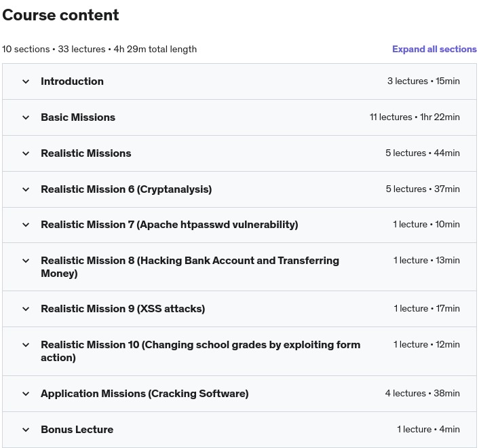Click chevron next to XSS attacks section
Viewport: 479px width, 448px height.
26,309
